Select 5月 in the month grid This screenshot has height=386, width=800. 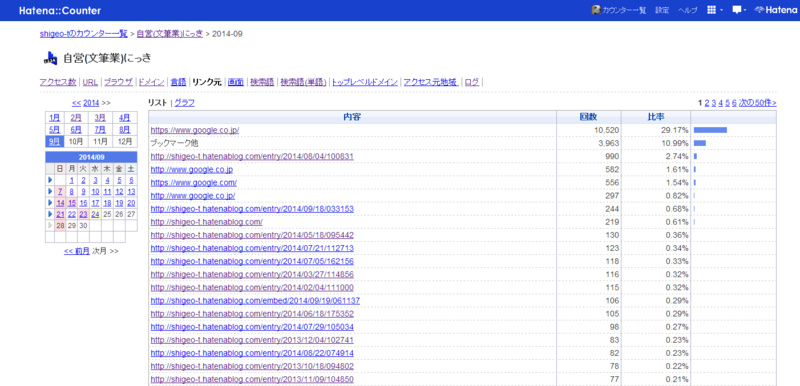click(x=55, y=130)
